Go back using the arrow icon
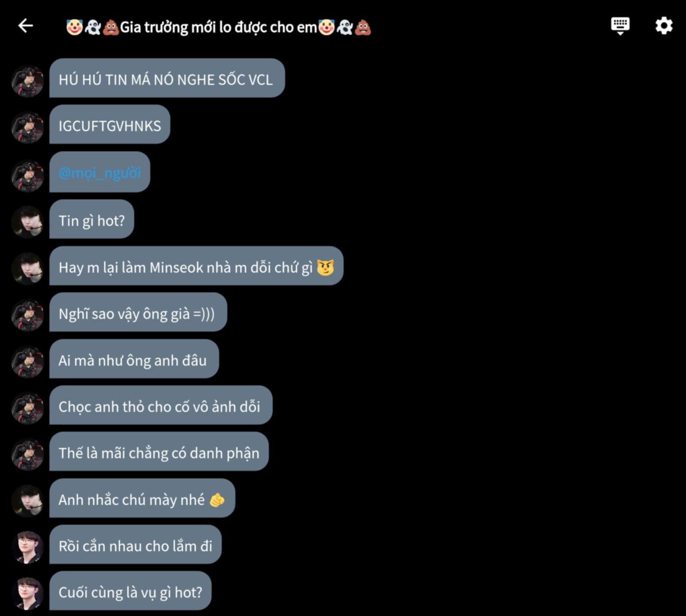The image size is (686, 616). tap(25, 26)
